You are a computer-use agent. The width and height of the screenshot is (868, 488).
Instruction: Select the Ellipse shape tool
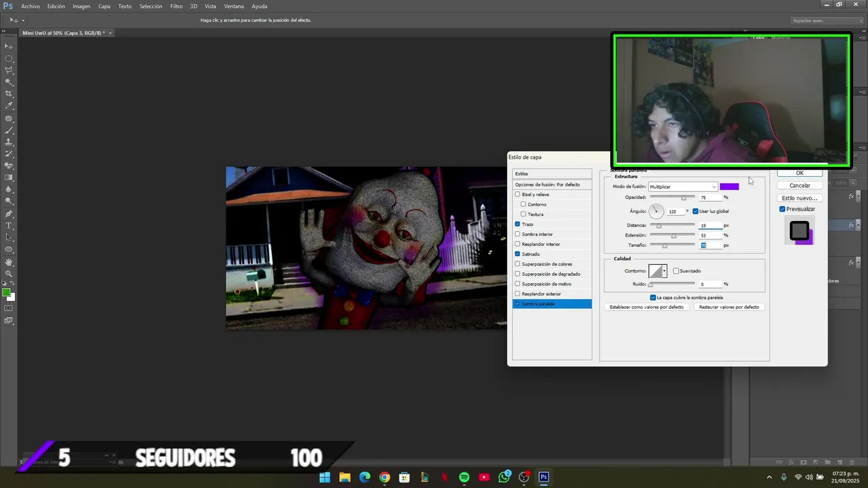point(9,249)
